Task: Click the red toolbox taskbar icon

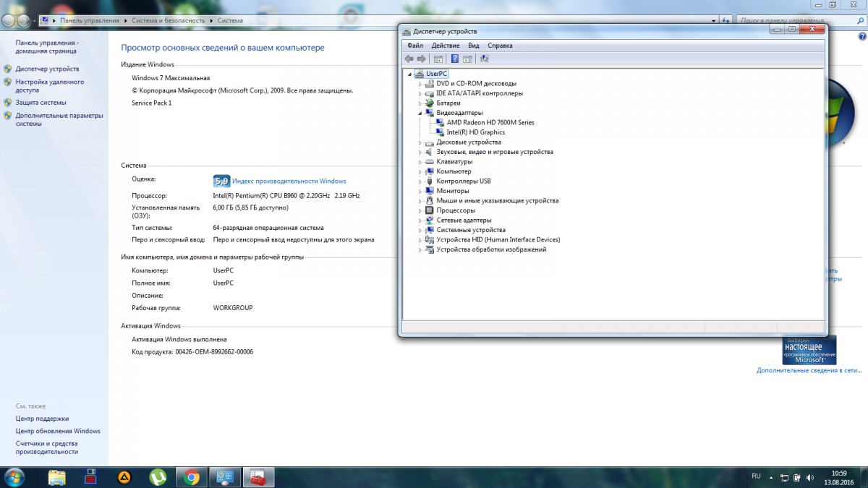Action: (258, 477)
